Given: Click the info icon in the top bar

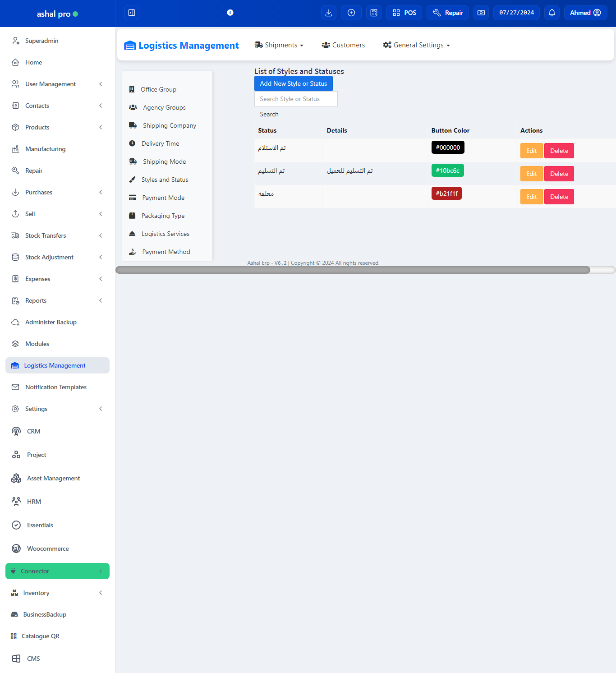Looking at the screenshot, I should coord(230,13).
